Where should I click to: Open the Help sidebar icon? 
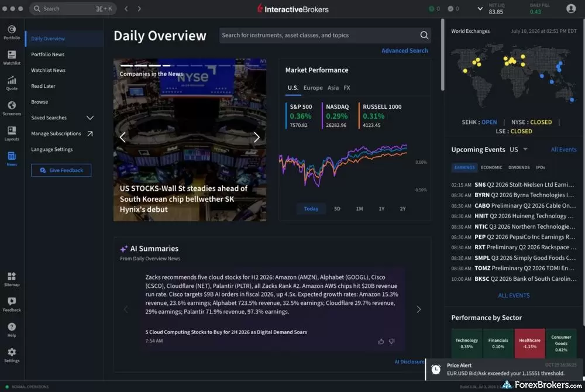12,330
